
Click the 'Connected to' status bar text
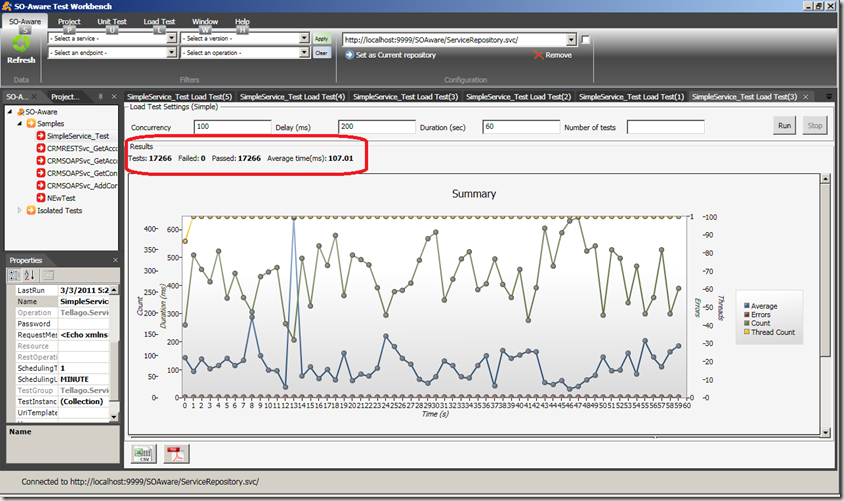[140, 482]
